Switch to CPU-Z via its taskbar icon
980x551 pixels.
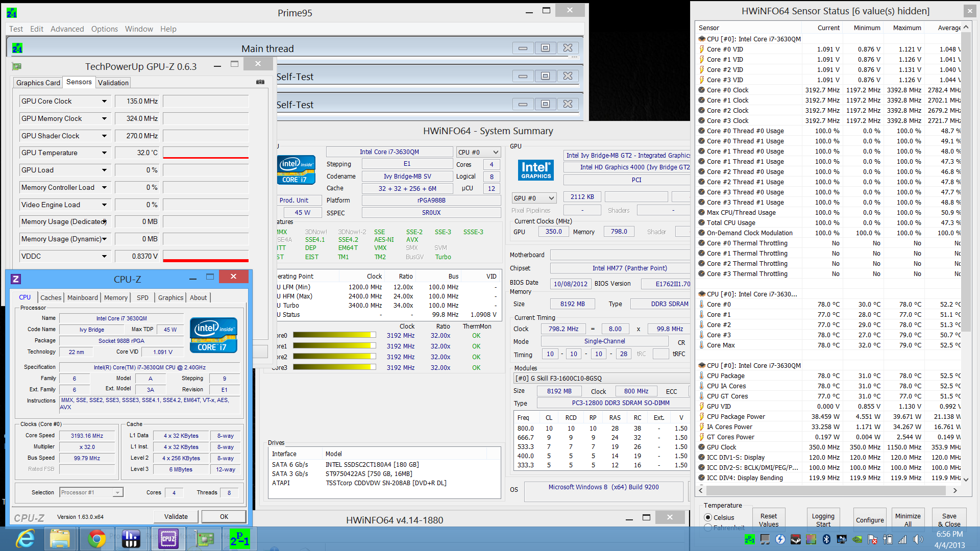168,539
